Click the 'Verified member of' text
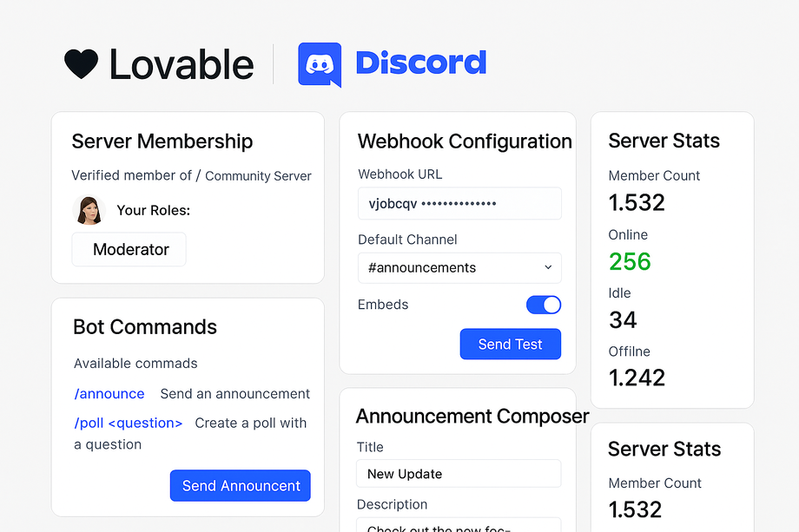Screen dimensions: 799x532 tap(131, 175)
